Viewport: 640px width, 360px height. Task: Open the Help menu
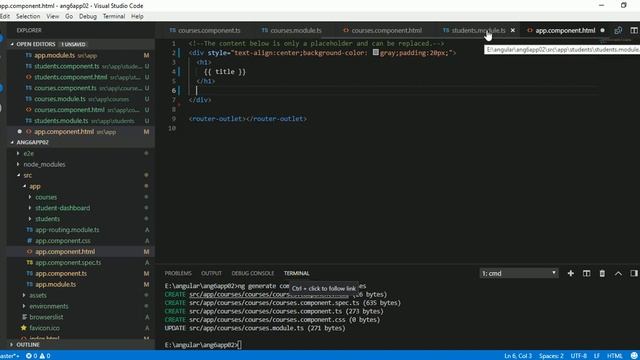pos(137,16)
